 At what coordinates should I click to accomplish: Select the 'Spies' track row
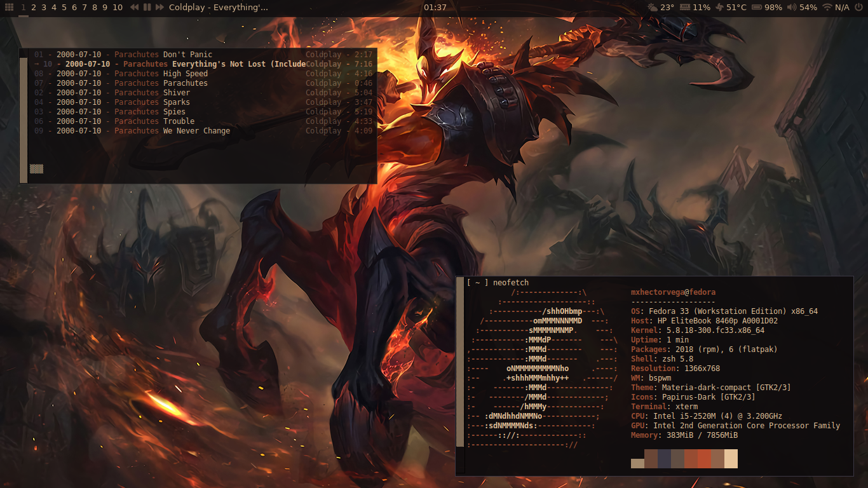pyautogui.click(x=203, y=112)
